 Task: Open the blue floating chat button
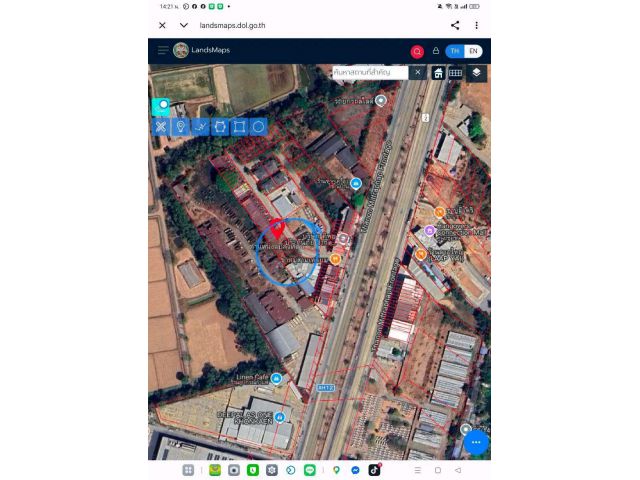pos(476,442)
